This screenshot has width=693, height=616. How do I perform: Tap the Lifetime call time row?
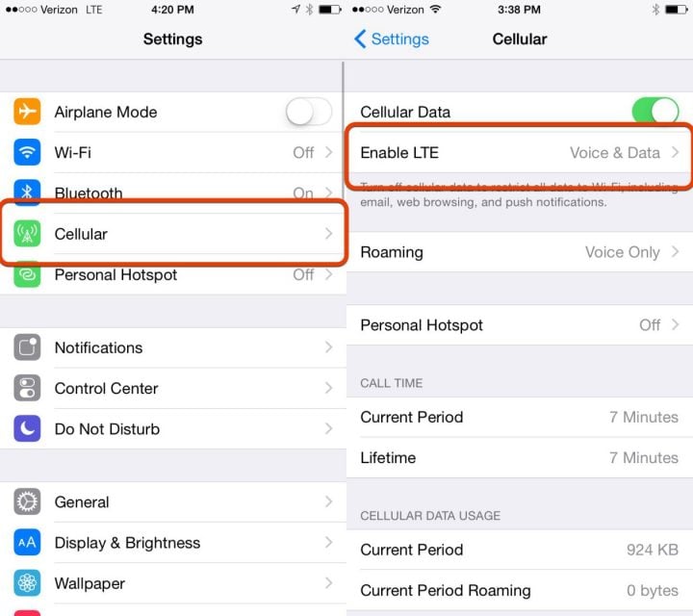coord(520,458)
